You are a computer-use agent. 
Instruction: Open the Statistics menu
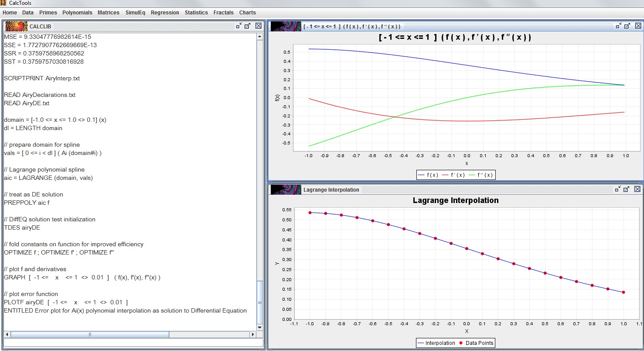click(196, 13)
